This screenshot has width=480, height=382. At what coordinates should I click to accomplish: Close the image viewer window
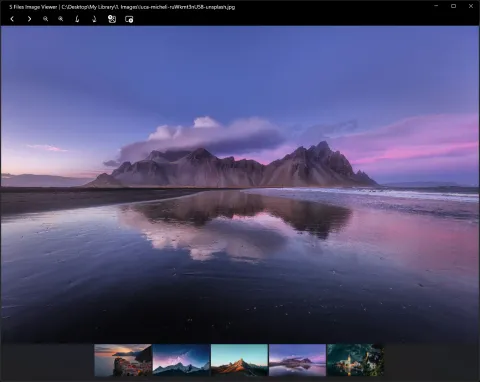471,6
